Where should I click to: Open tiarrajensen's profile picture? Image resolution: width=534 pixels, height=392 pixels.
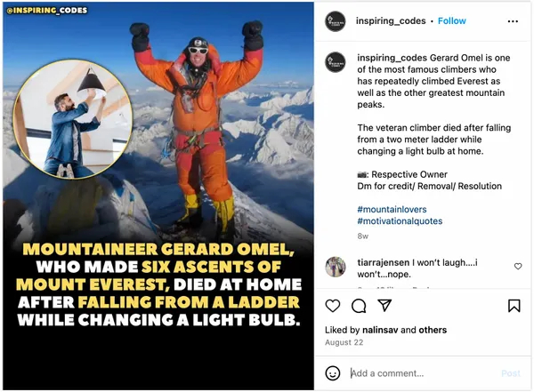(335, 267)
